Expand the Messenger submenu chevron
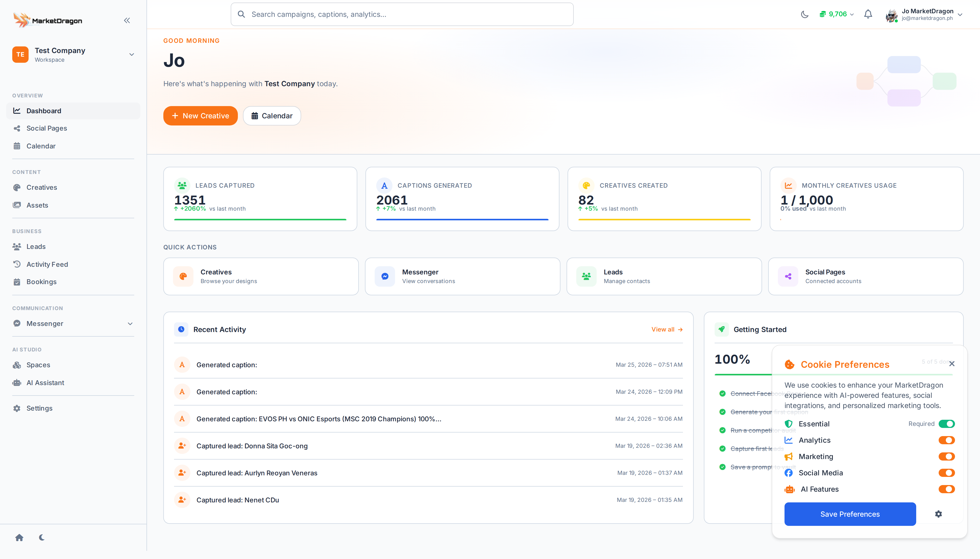 pos(130,324)
